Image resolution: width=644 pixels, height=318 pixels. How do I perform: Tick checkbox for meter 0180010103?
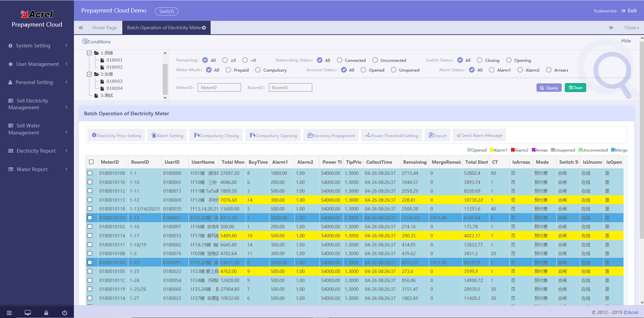90,218
